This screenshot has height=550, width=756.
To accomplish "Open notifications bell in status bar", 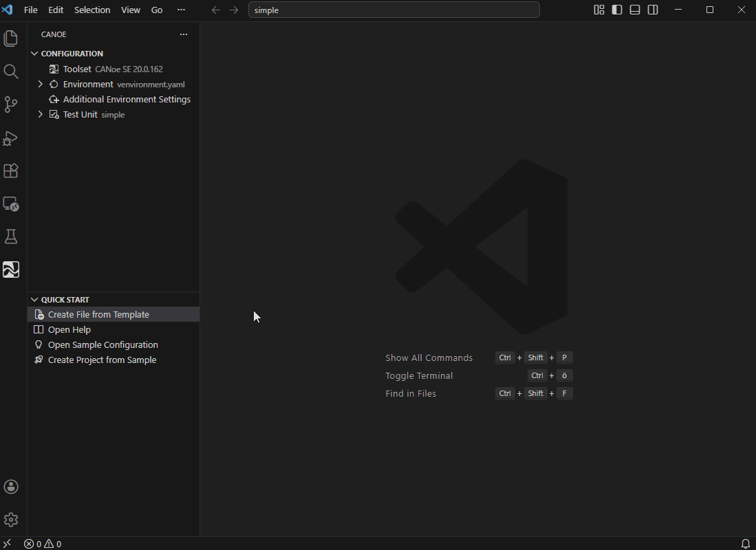I will (x=746, y=544).
